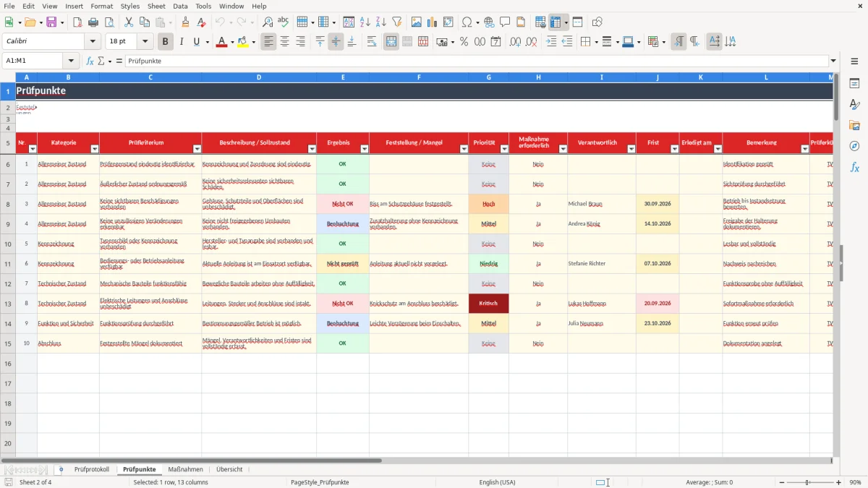
Task: Click the formula input line
Action: pyautogui.click(x=476, y=61)
